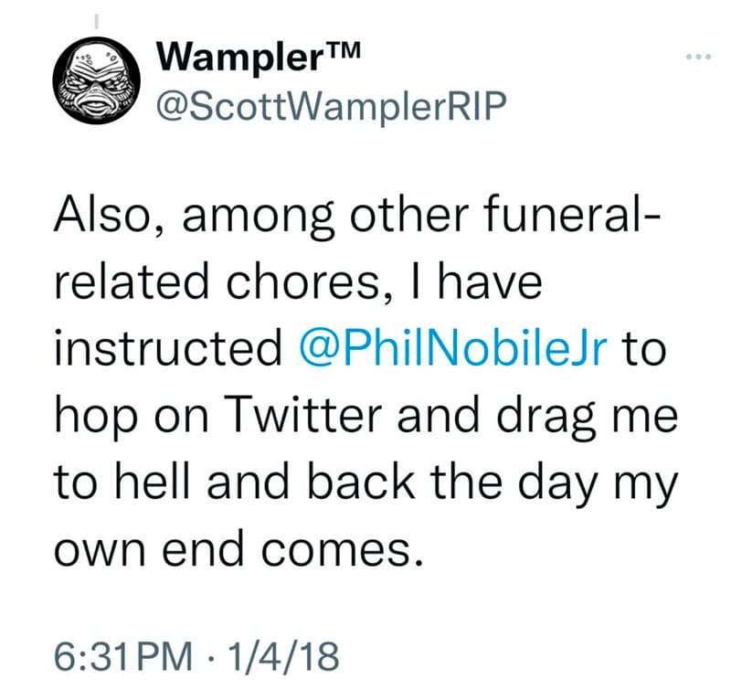
Task: Click the word "instructed" before the mention
Action: pyautogui.click(x=166, y=352)
